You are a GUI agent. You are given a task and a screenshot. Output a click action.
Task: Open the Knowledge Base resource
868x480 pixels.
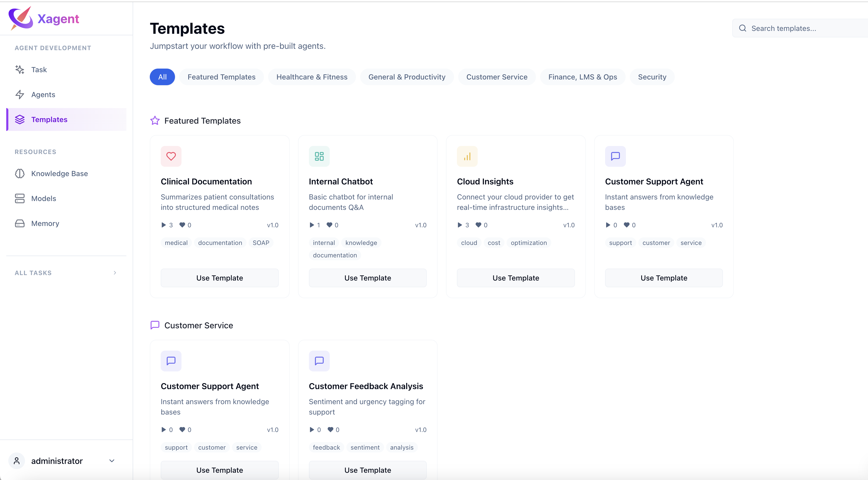click(x=60, y=174)
